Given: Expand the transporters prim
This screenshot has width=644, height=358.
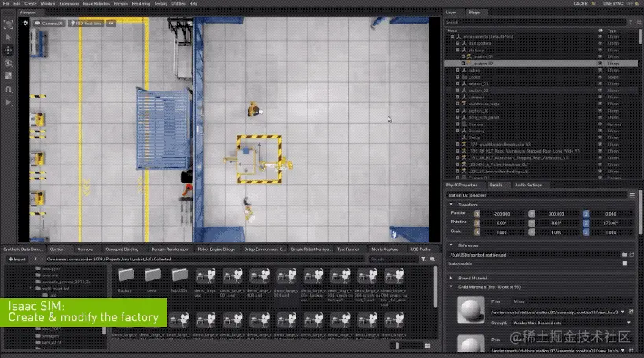Looking at the screenshot, I should click(x=458, y=43).
